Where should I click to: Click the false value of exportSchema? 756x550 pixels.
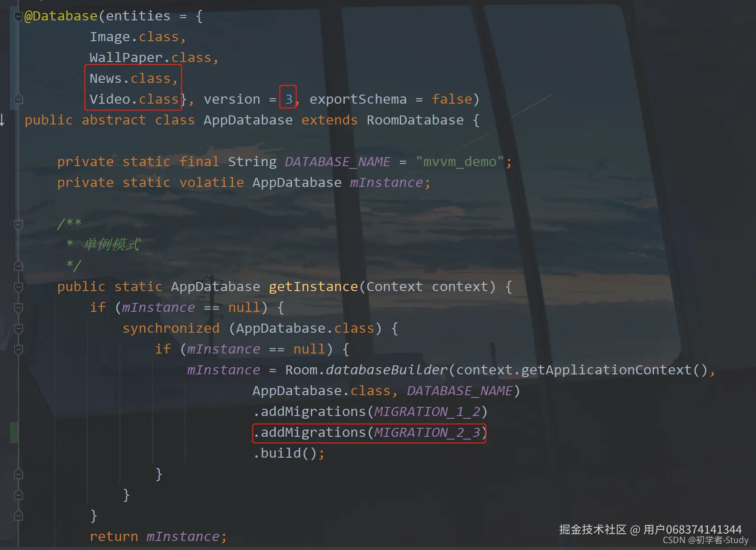[452, 99]
